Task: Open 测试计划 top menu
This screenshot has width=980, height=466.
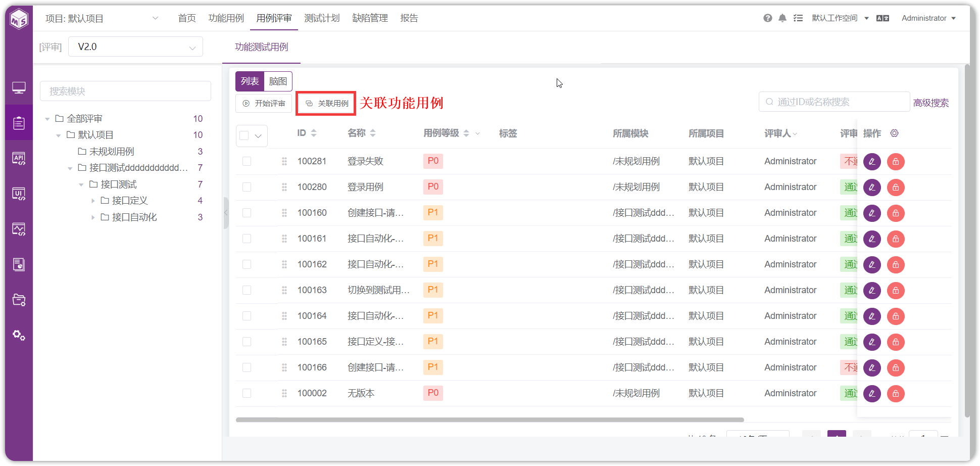Action: (322, 18)
